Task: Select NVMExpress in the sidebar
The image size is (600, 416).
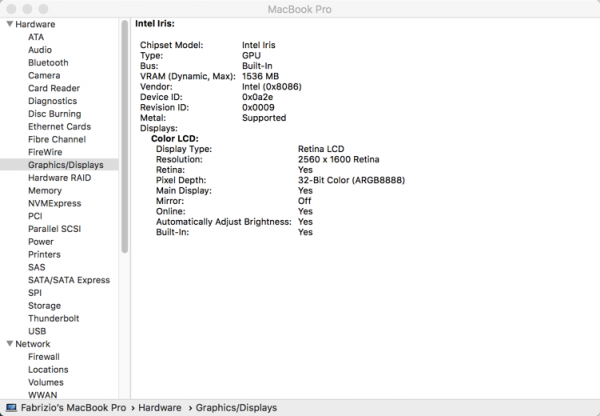Action: coord(55,203)
